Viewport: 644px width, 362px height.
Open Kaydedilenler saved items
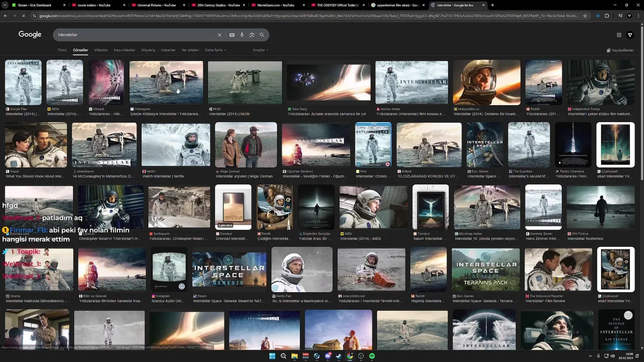click(620, 50)
